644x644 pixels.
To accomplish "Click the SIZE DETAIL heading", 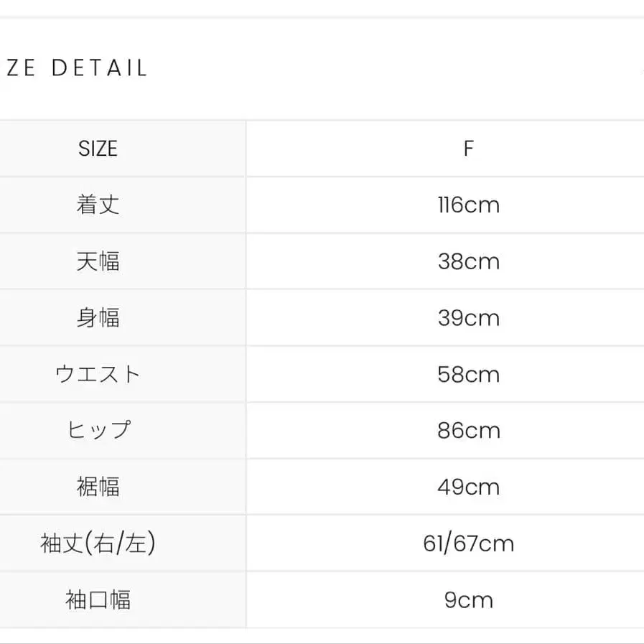I will click(73, 68).
